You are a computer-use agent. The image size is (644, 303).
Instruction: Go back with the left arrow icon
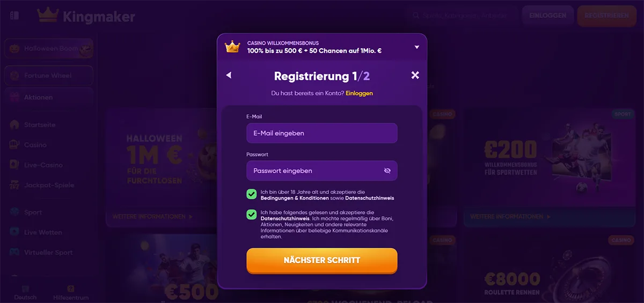229,75
